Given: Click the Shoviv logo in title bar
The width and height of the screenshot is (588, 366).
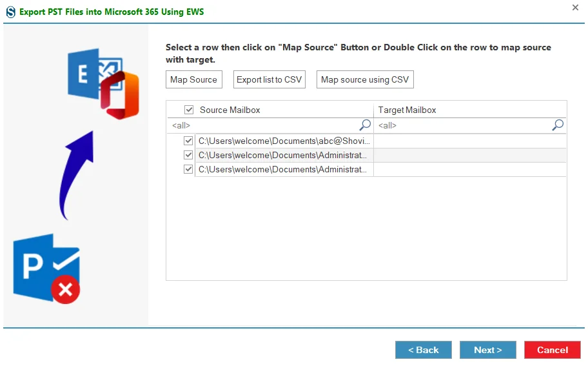Looking at the screenshot, I should (x=11, y=12).
